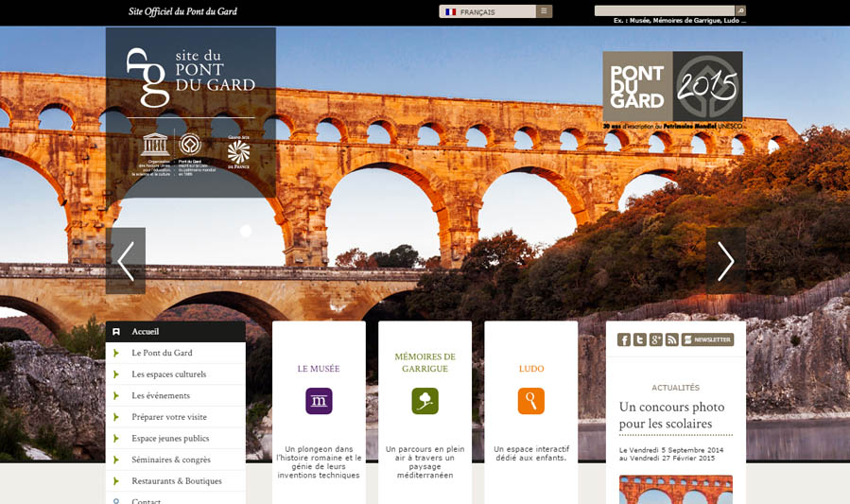850x504 pixels.
Task: Click the LE MUSÉE heading link
Action: pos(319,369)
